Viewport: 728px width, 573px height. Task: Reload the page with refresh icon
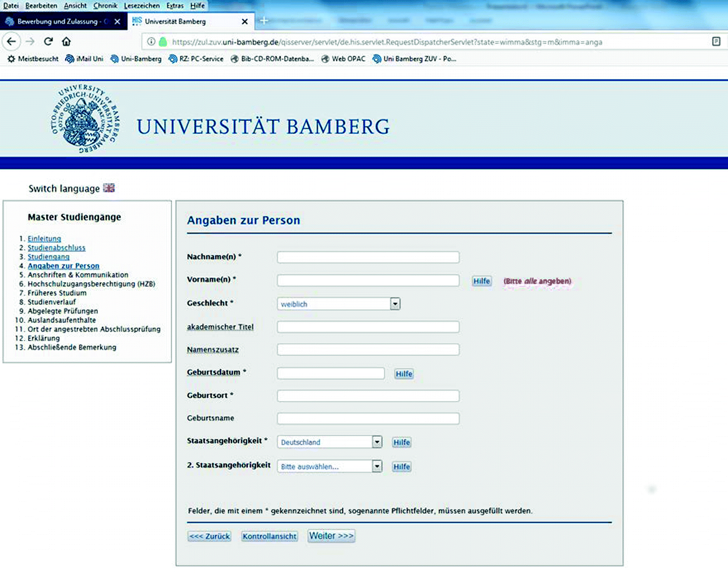pyautogui.click(x=48, y=42)
